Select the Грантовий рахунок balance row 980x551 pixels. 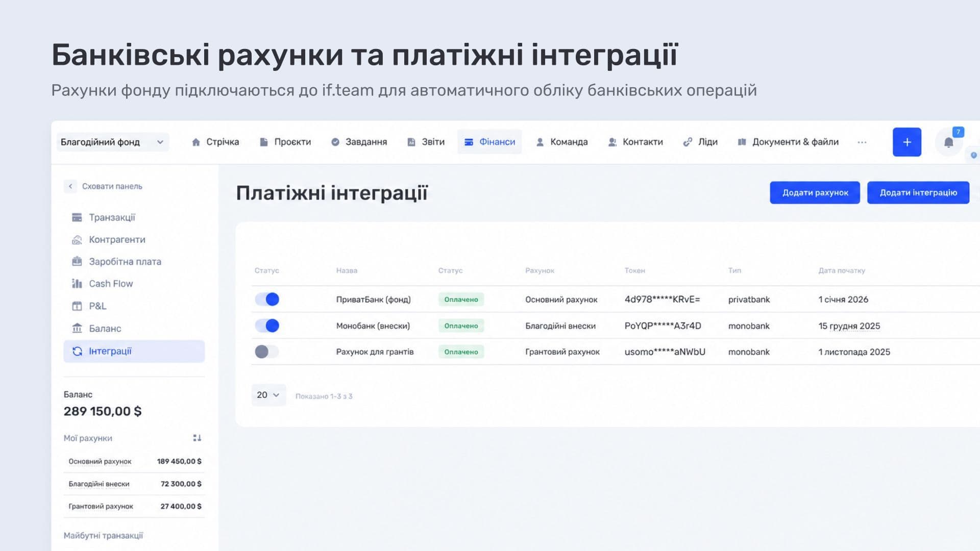[134, 506]
